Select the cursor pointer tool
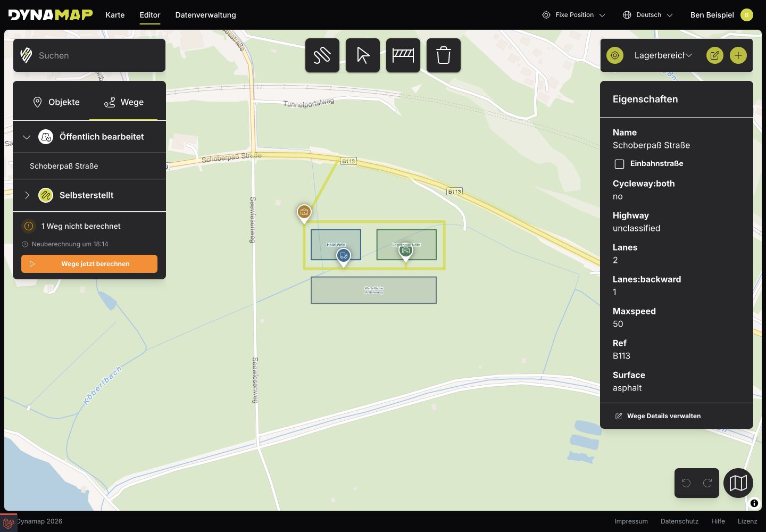Screen dimensions: 766x532 363,55
